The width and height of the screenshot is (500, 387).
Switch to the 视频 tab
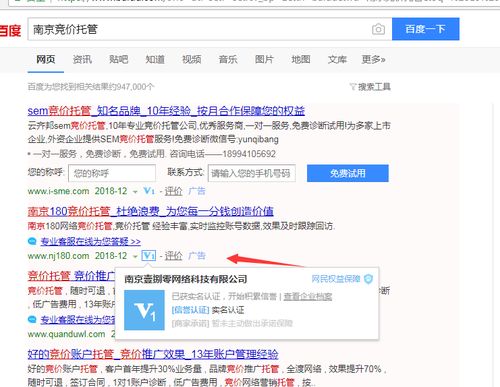click(192, 59)
